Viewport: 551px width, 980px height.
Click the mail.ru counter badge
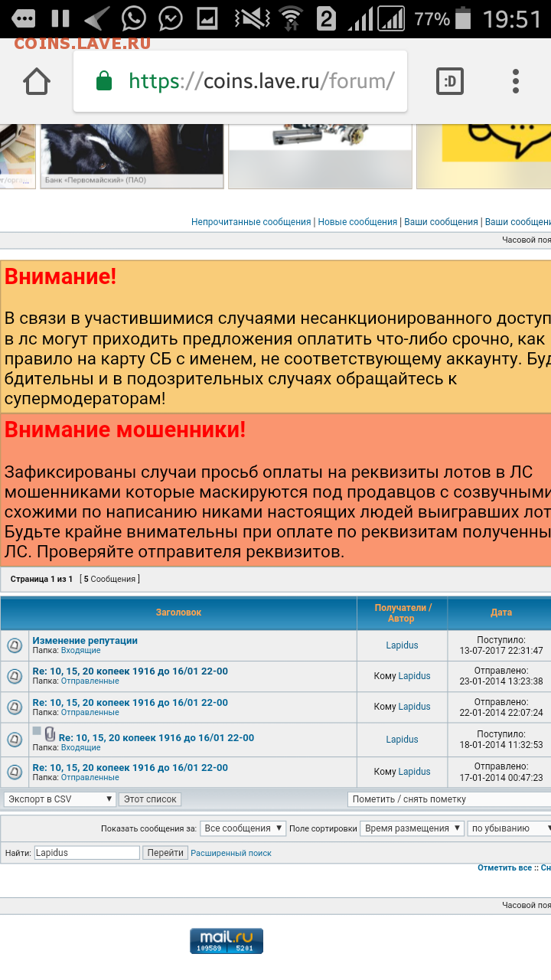click(x=227, y=941)
